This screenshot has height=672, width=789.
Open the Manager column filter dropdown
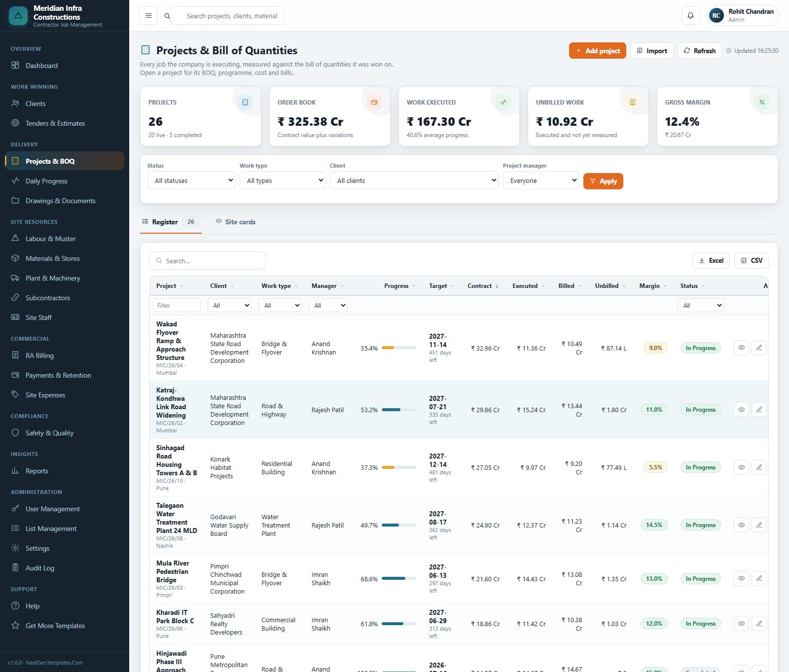point(328,305)
